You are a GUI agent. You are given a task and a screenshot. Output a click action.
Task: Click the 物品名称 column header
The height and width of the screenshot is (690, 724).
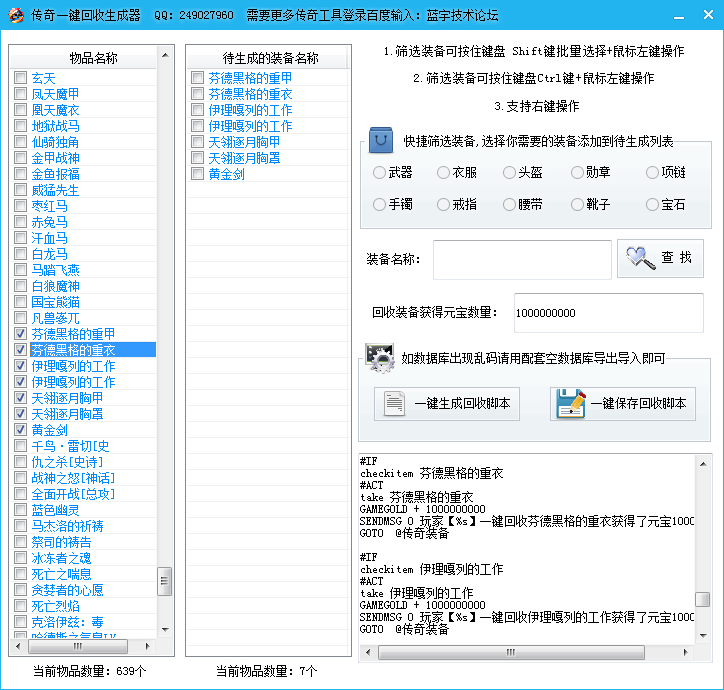point(93,58)
